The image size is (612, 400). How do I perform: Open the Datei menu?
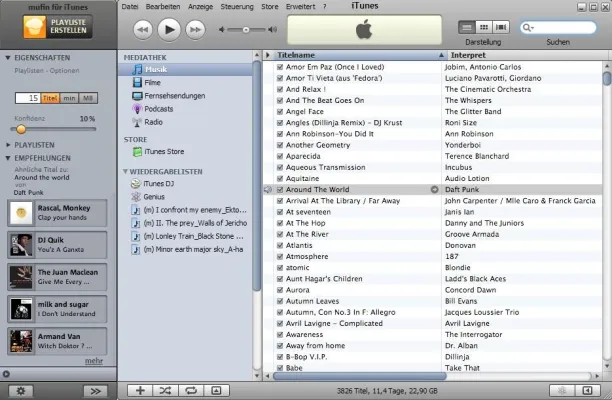point(130,7)
